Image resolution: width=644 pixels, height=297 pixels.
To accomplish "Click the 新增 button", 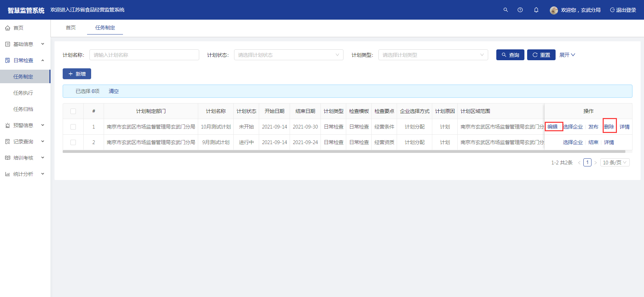I will [x=77, y=74].
